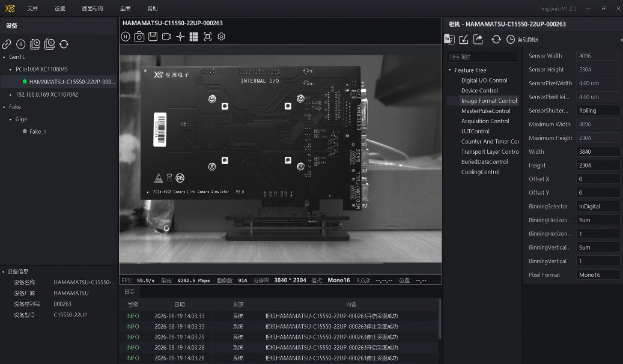Save the image using the floppy disk icon

[153, 37]
